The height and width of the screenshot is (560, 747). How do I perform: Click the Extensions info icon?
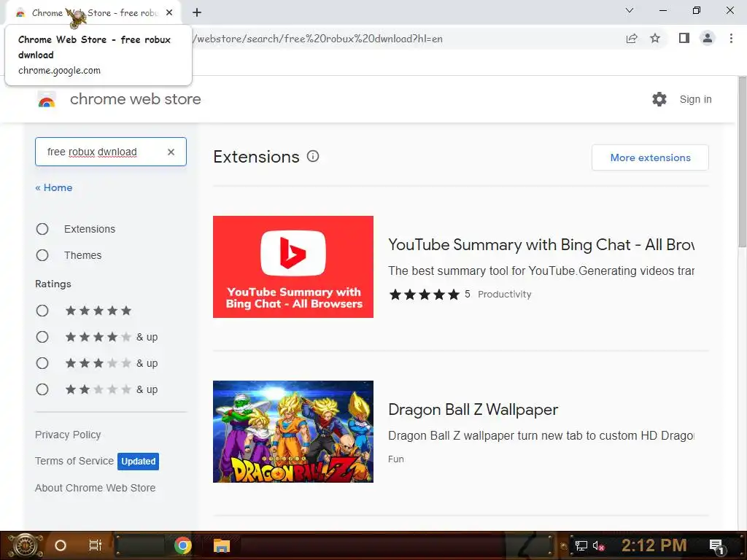tap(313, 156)
